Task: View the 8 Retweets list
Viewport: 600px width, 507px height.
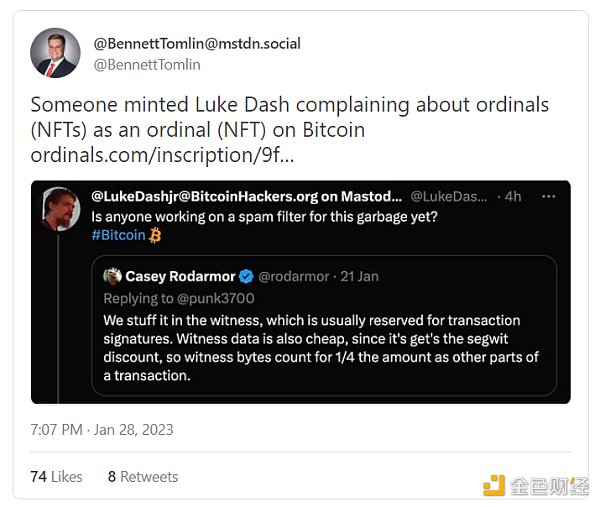Action: point(143,477)
